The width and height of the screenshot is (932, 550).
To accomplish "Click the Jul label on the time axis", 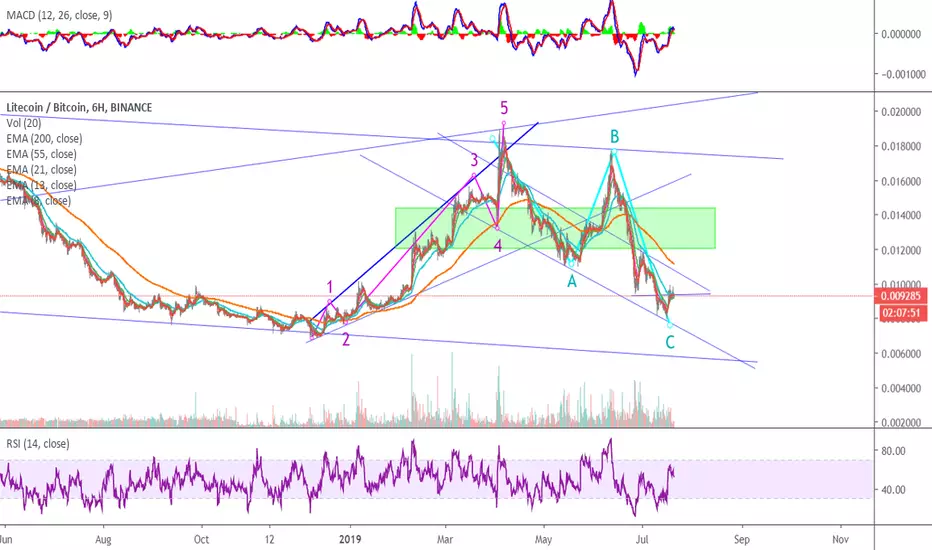I will click(642, 539).
